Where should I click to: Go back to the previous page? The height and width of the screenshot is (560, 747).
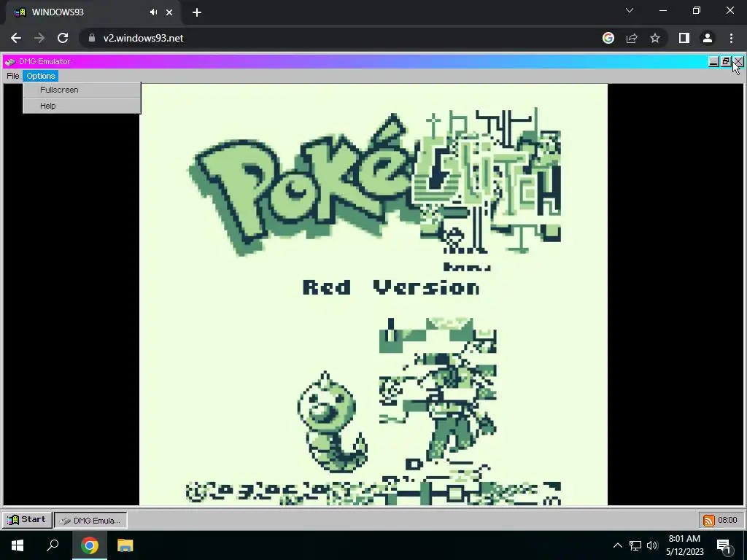pyautogui.click(x=16, y=38)
